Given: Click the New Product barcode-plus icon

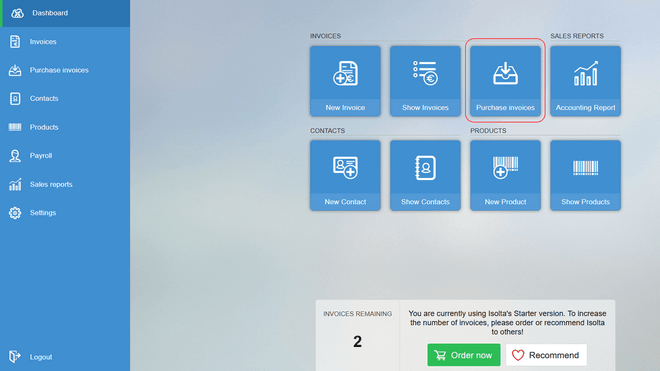Looking at the screenshot, I should coord(505,168).
